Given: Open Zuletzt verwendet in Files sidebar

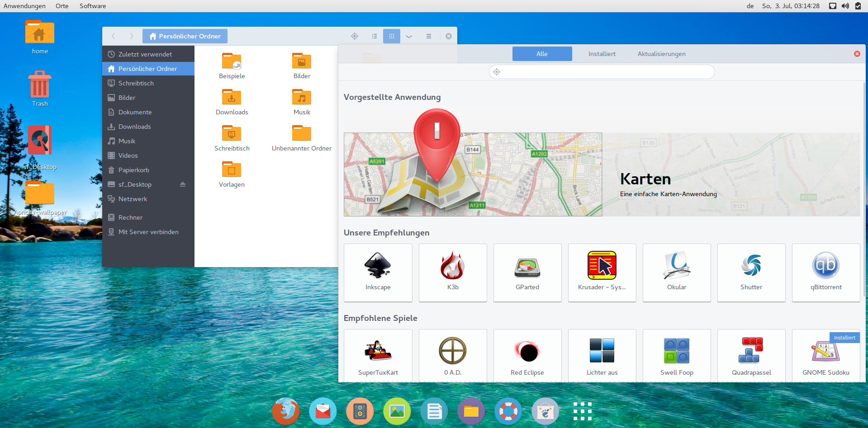Looking at the screenshot, I should 148,54.
